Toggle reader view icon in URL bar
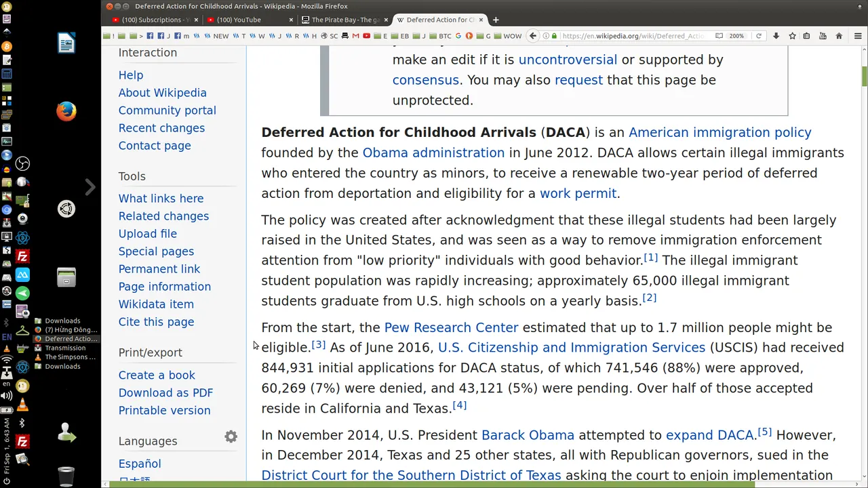868x488 pixels. pos(719,36)
